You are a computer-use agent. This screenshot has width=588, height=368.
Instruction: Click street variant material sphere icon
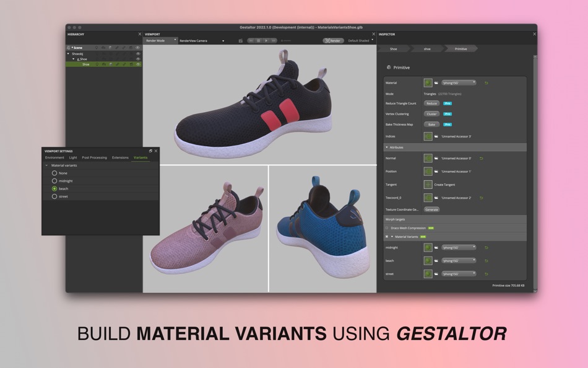[428, 274]
